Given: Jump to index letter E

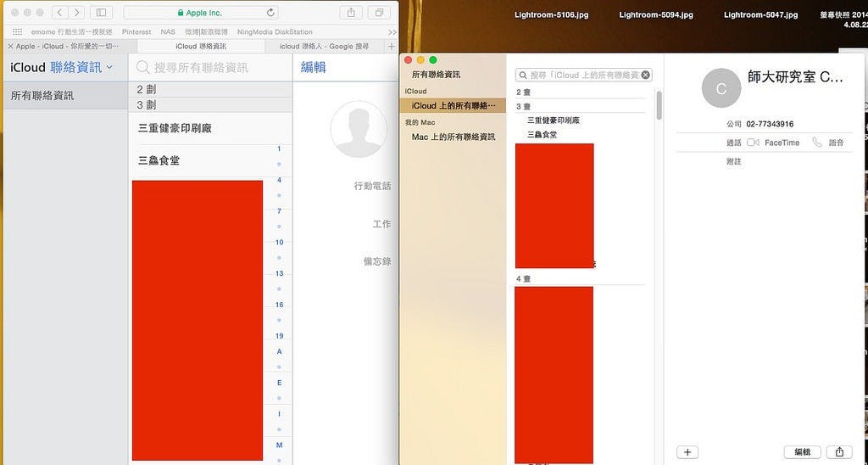Looking at the screenshot, I should [279, 383].
